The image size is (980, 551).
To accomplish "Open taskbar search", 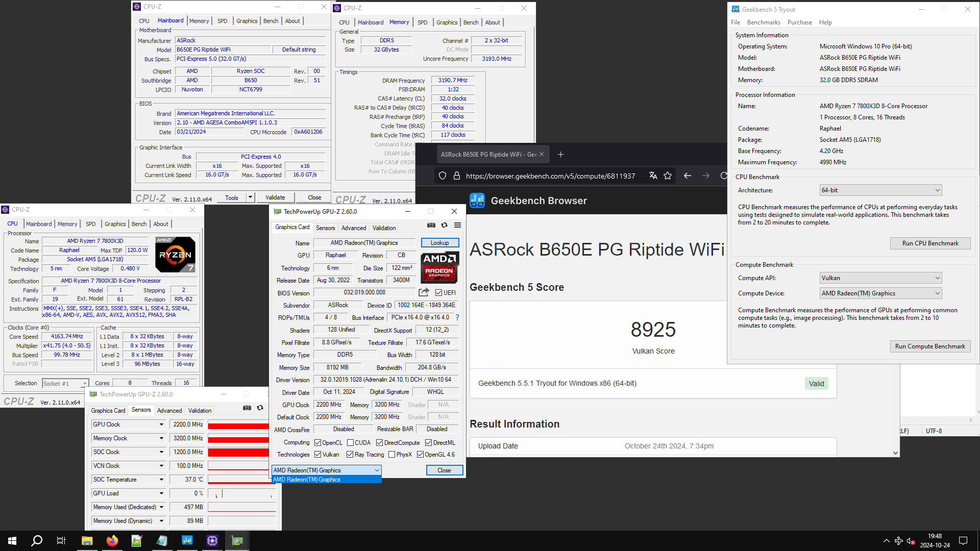I will [37, 541].
